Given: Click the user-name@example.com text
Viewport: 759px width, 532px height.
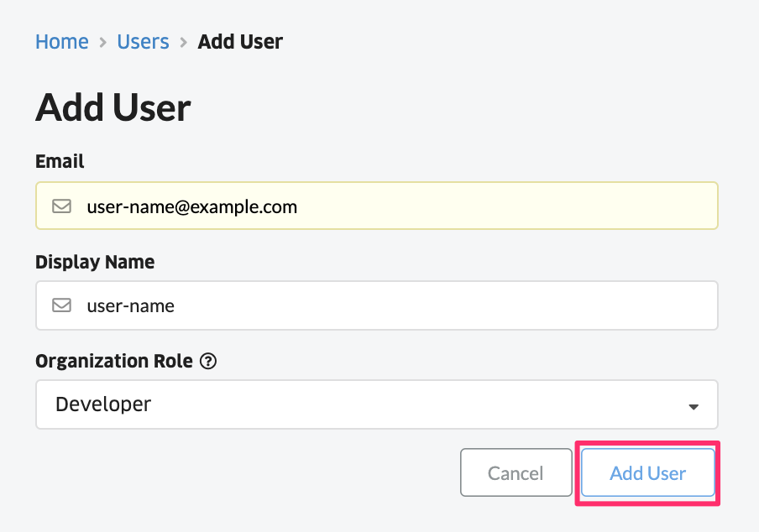Looking at the screenshot, I should (192, 207).
